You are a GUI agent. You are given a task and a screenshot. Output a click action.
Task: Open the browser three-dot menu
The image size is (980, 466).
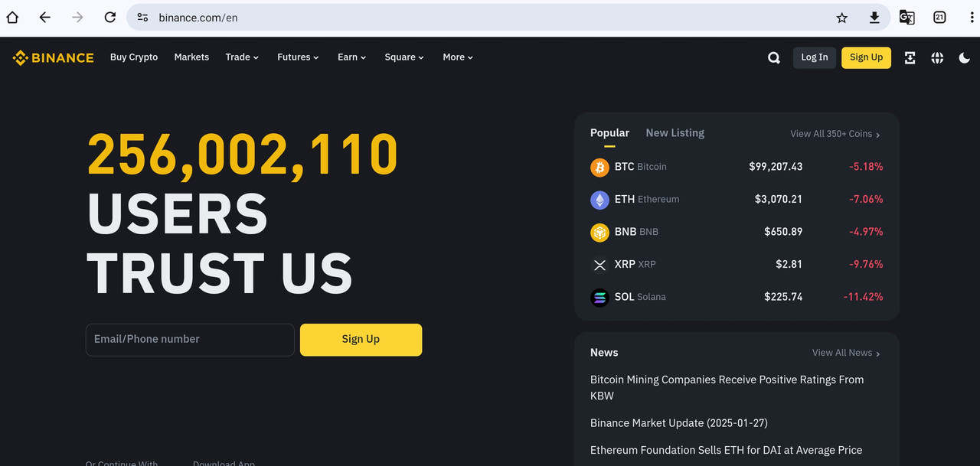point(972,17)
